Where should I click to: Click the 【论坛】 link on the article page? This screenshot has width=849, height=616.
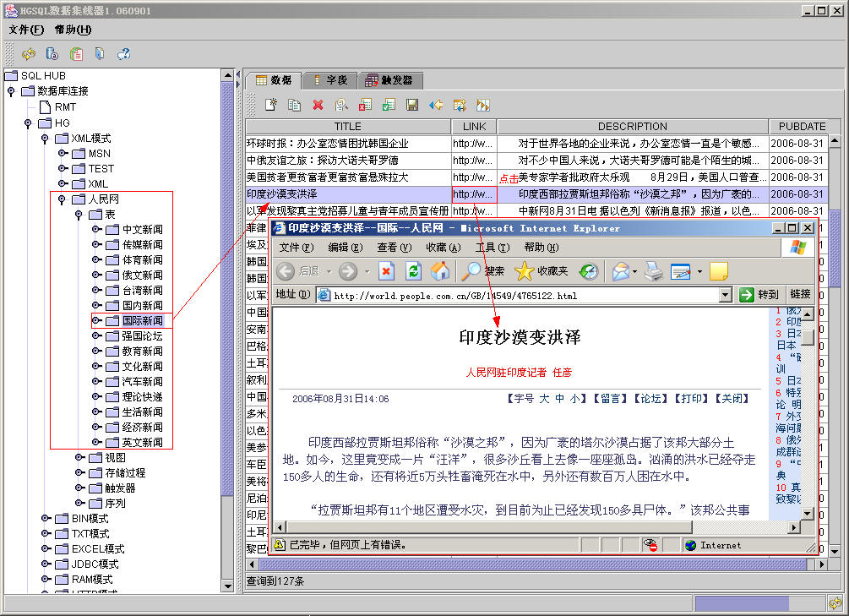(650, 399)
